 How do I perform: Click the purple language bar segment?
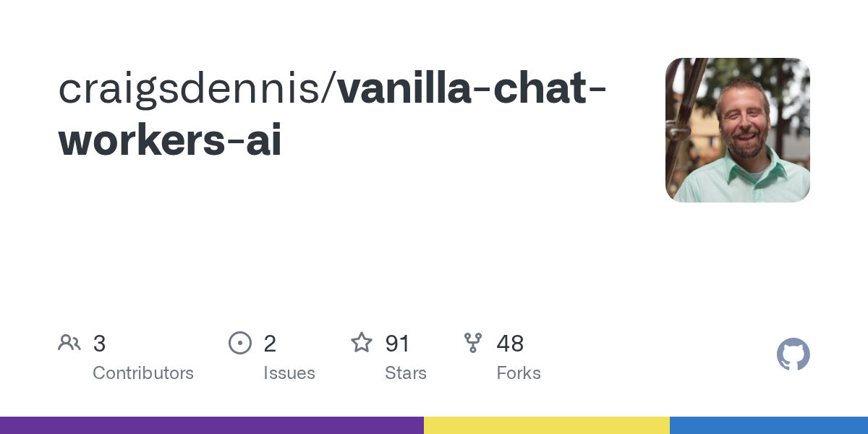[x=211, y=425]
